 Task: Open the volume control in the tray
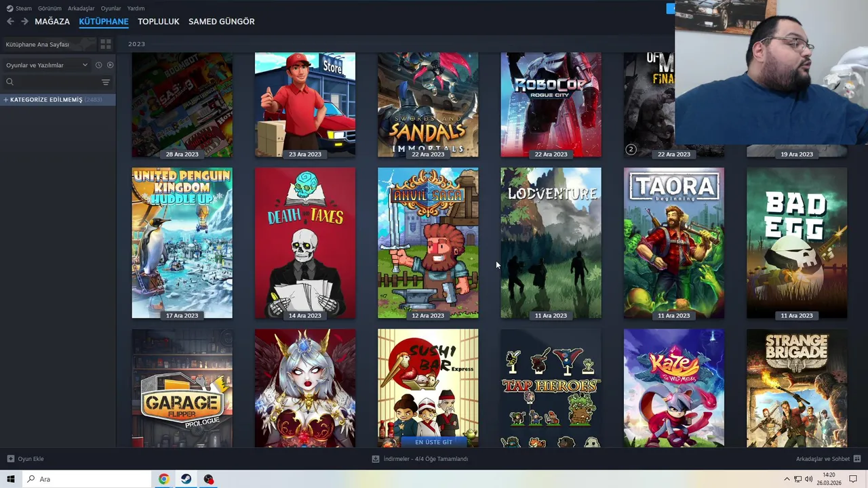[808, 479]
